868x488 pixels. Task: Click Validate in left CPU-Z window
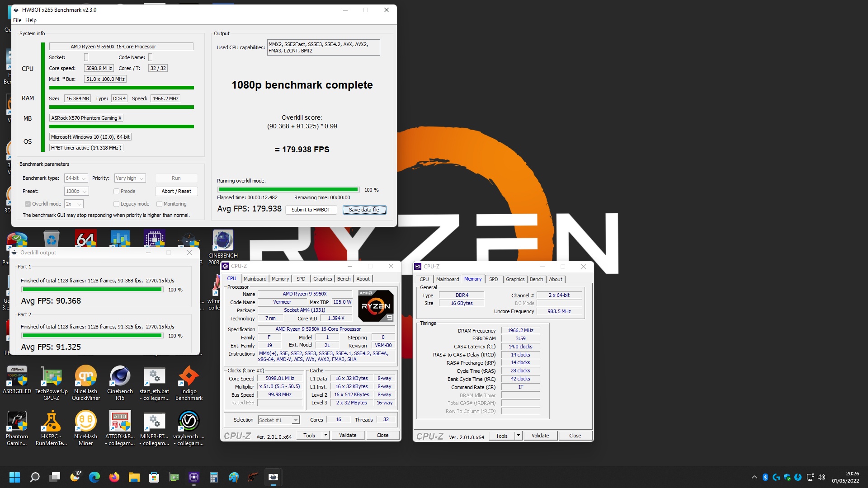pos(348,436)
